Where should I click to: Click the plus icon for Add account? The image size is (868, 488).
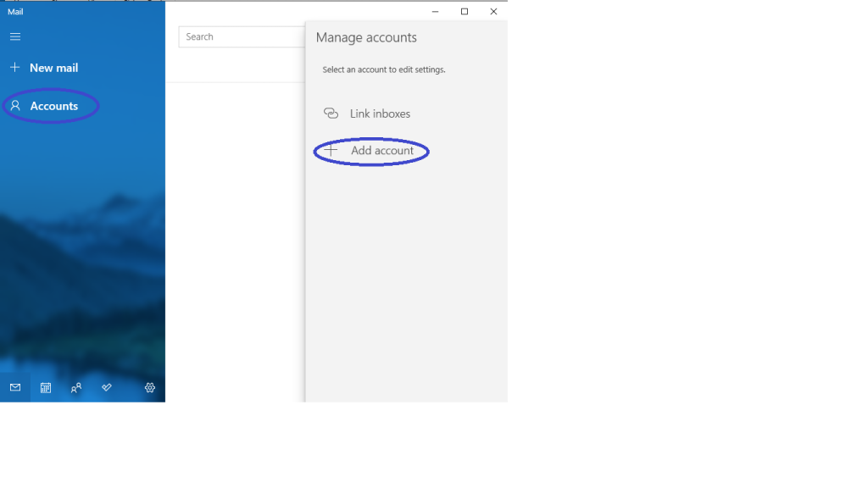point(331,151)
